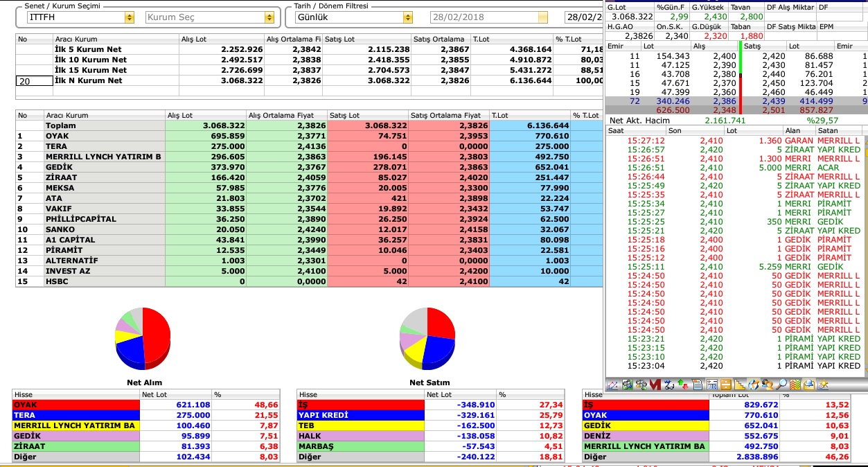Image resolution: width=868 pixels, height=467 pixels.
Task: Click the two users icon
Action: 768,385
